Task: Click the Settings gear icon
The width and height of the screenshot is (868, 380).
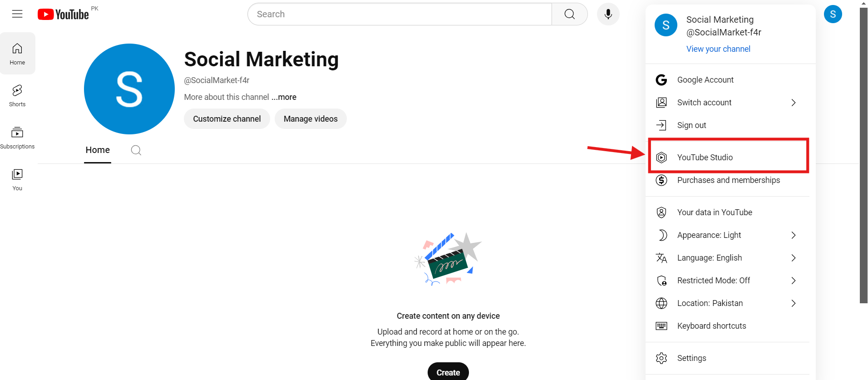Action: pos(661,358)
